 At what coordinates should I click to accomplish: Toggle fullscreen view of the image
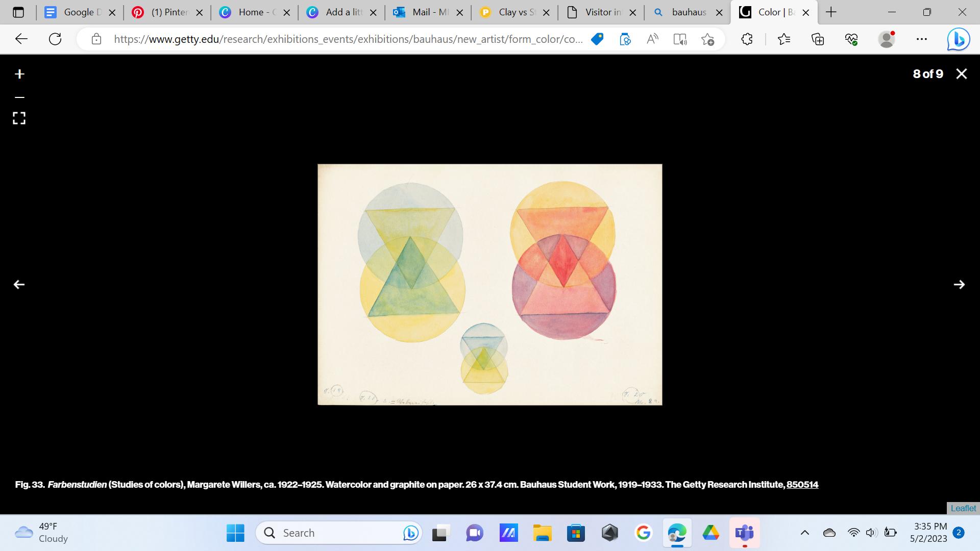click(x=19, y=118)
